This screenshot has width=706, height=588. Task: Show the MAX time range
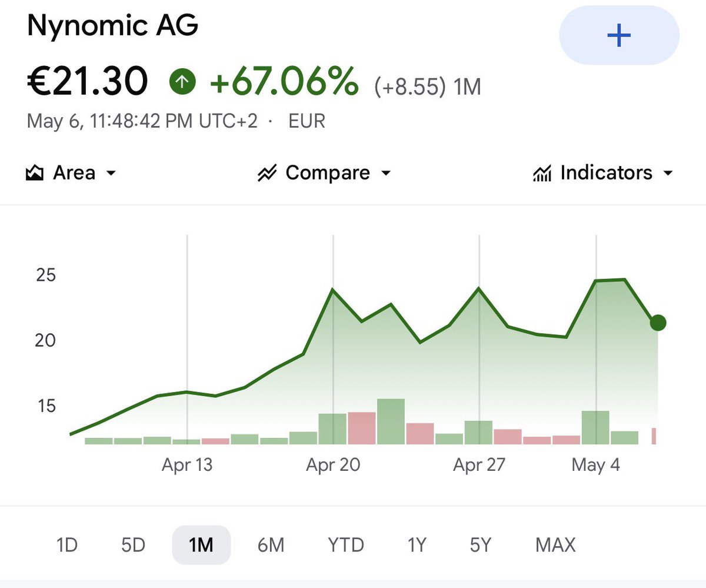click(x=555, y=545)
